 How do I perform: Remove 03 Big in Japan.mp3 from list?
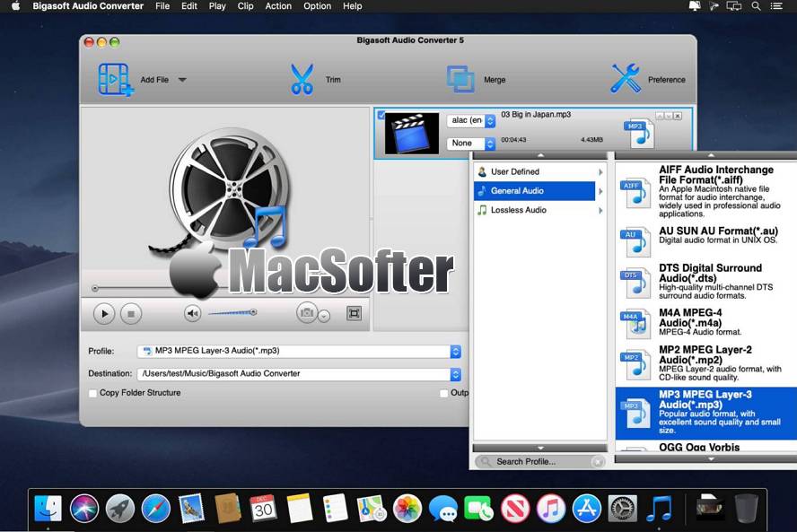pos(678,116)
